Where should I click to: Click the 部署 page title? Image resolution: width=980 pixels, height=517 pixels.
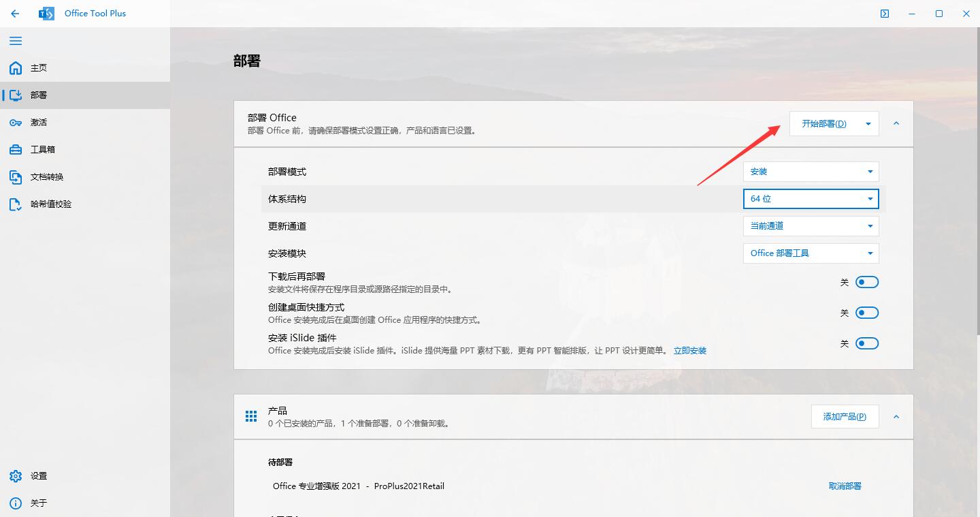[x=247, y=61]
